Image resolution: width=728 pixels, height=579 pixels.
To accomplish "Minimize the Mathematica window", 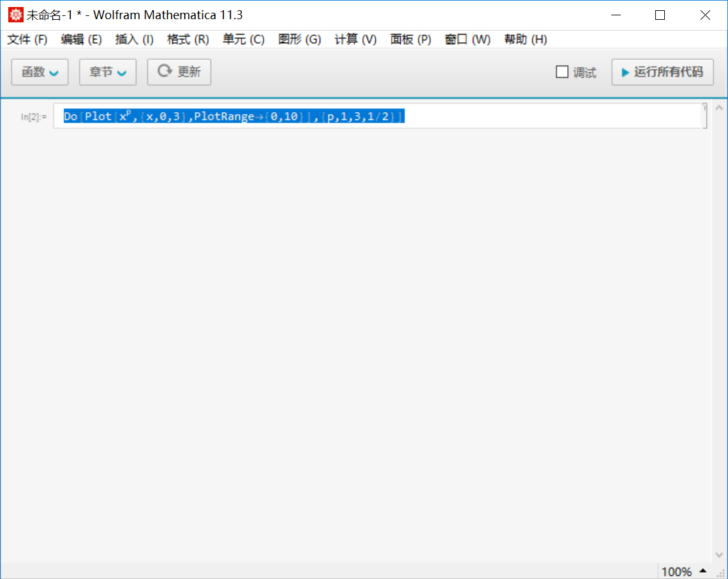I will click(616, 15).
